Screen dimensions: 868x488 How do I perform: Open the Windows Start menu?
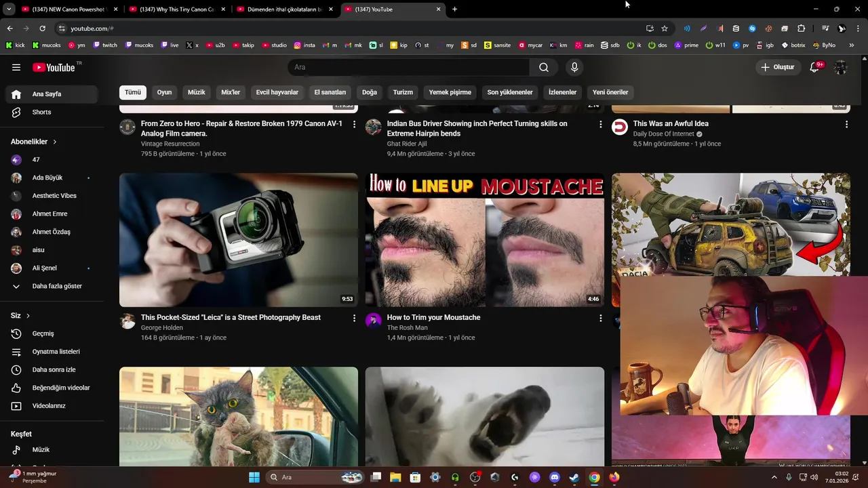[254, 477]
